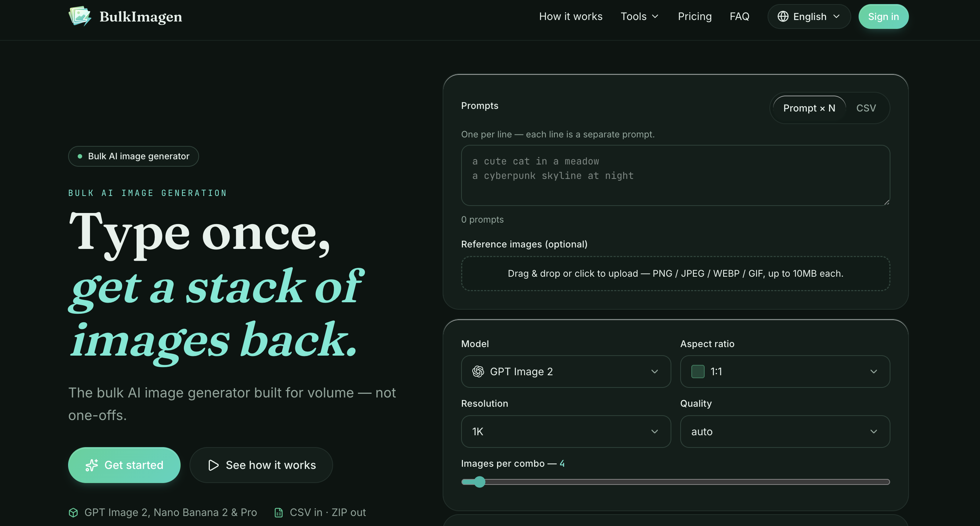This screenshot has height=526, width=980.
Task: Open the Quality dropdown auto
Action: tap(785, 431)
